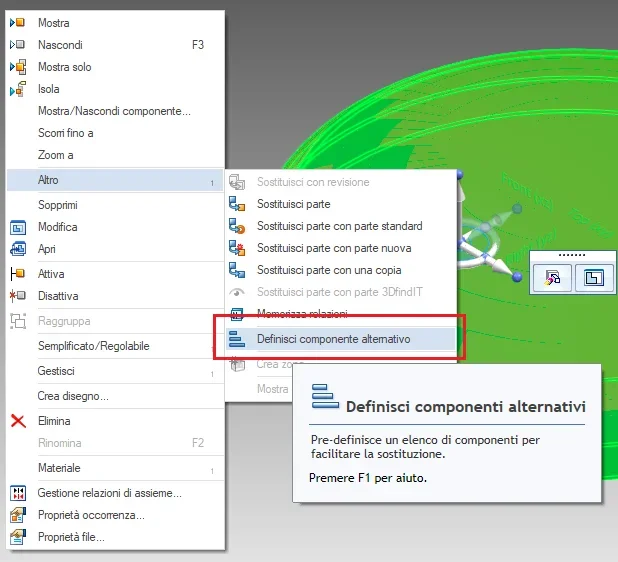Open Gestione relazioni di assieme...
618x562 pixels.
click(109, 493)
